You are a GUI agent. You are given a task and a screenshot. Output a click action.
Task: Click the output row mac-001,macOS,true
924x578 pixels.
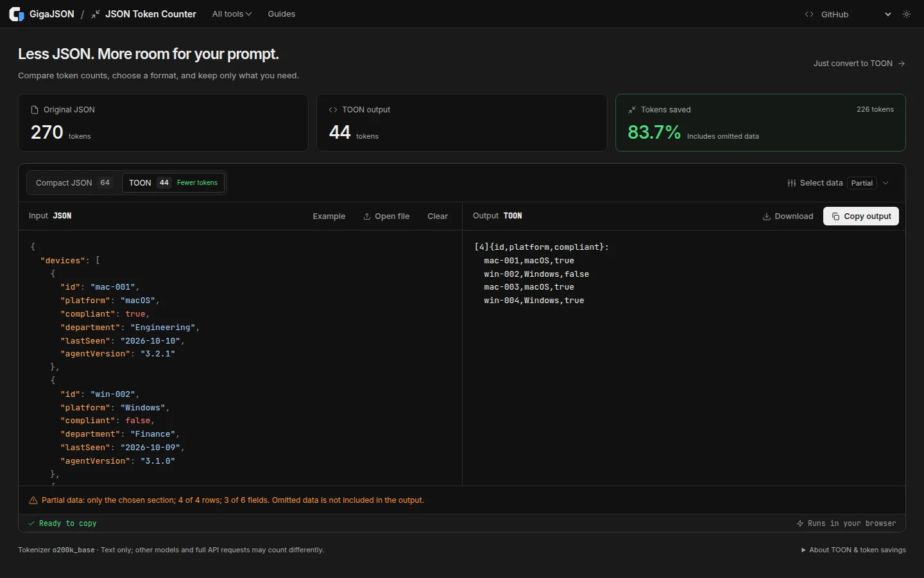[x=529, y=261]
